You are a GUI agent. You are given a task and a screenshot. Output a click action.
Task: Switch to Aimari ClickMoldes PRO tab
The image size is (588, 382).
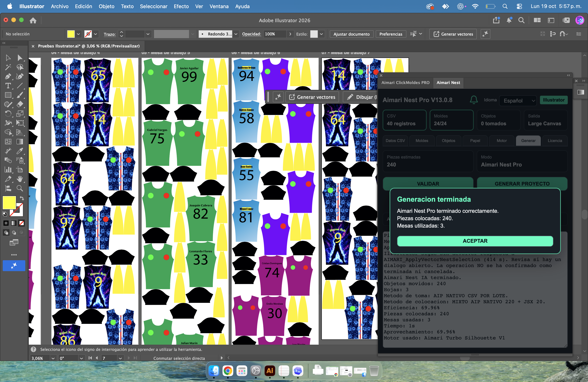tap(405, 82)
